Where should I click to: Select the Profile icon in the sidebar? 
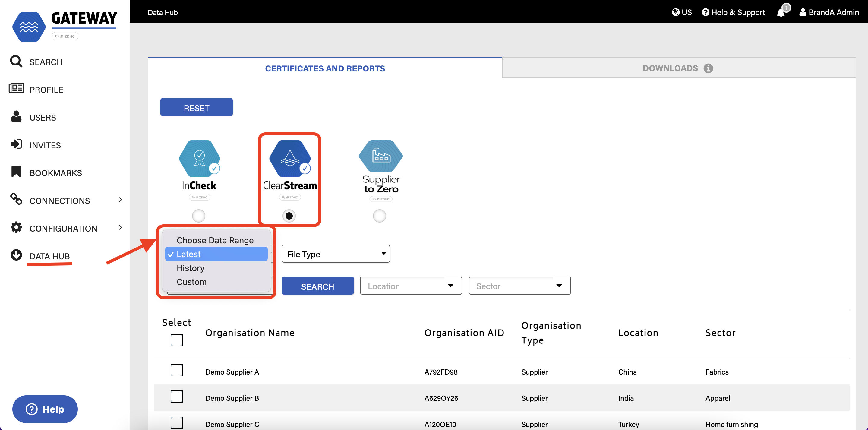pyautogui.click(x=16, y=89)
